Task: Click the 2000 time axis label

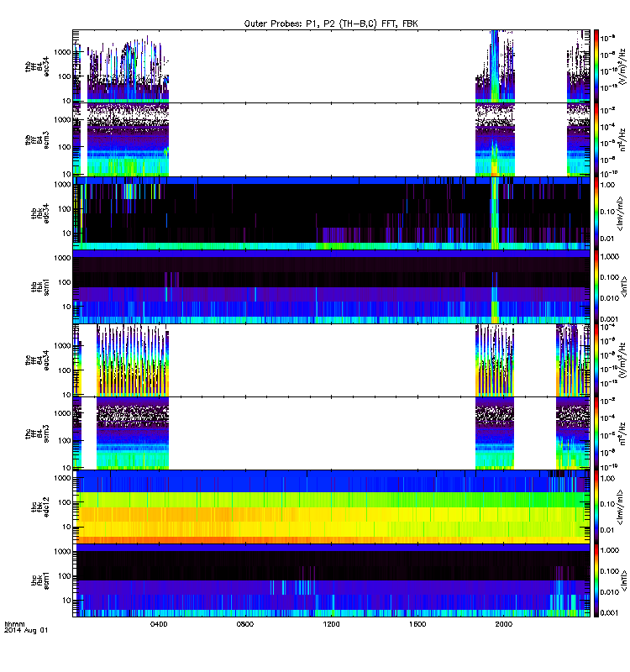Action: point(503,624)
